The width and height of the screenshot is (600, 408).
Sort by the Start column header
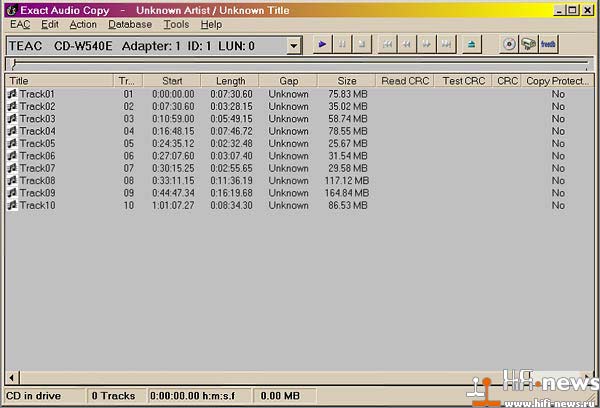(x=172, y=81)
